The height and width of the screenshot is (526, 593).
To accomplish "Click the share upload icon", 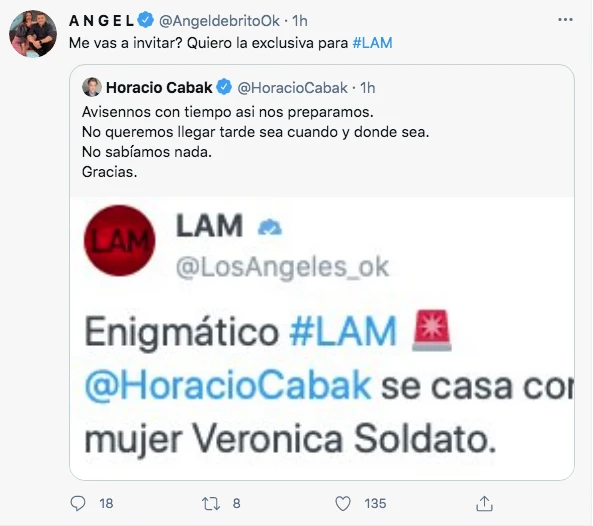I will (484, 503).
